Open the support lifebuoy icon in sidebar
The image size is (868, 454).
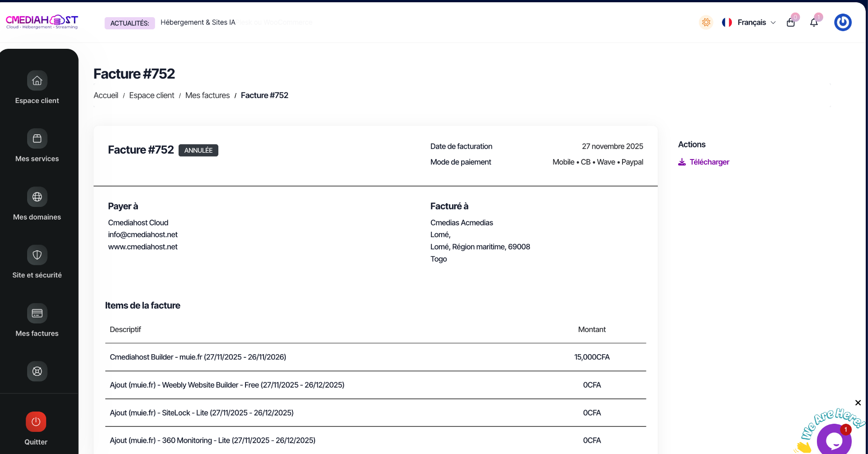click(37, 371)
